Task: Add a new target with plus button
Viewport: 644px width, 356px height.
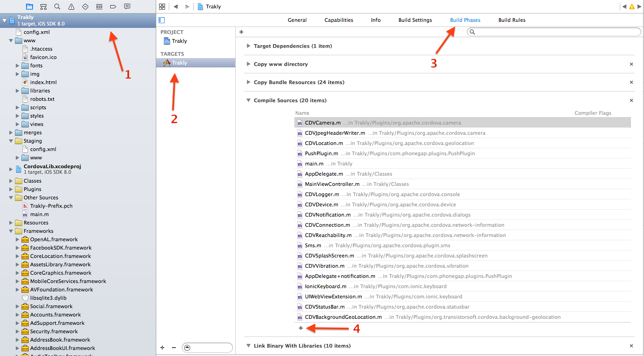Action: pos(162,347)
